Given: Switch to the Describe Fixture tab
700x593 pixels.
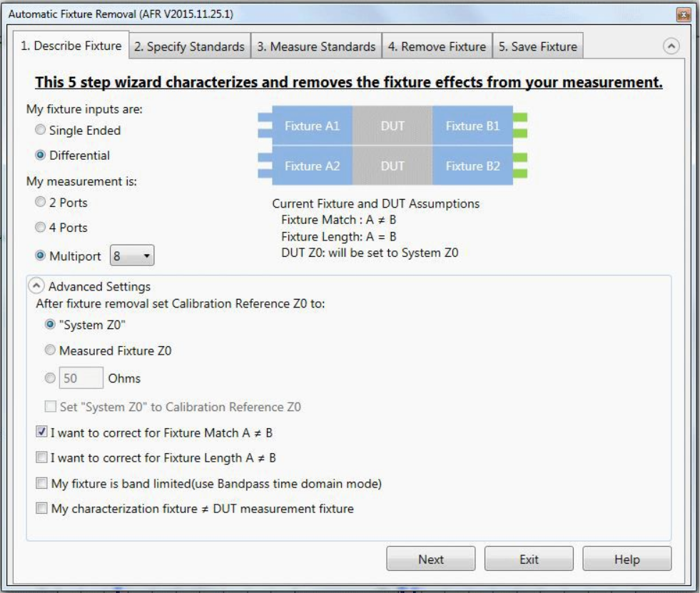Looking at the screenshot, I should [x=71, y=46].
